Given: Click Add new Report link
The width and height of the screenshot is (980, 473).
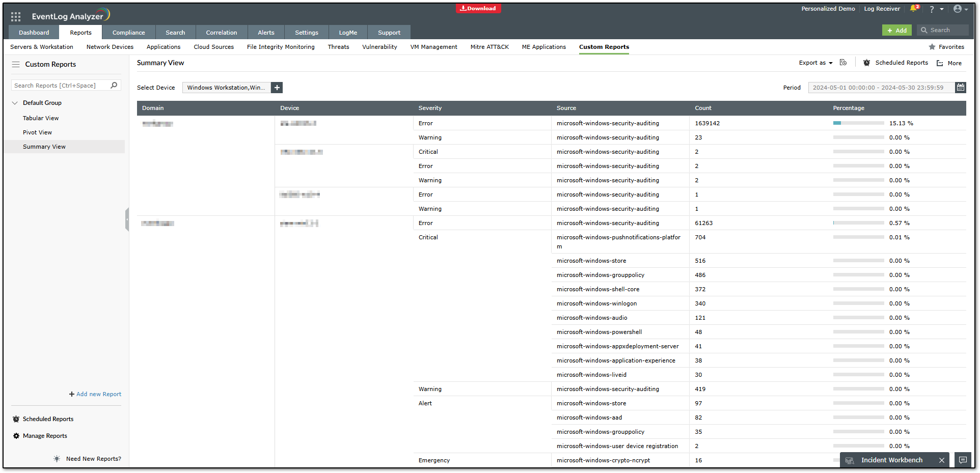Looking at the screenshot, I should [95, 394].
